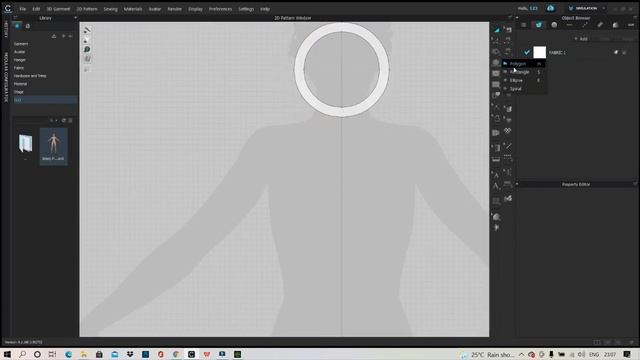Select the FABRIC 1 entry name
This screenshot has width=640, height=360.
pyautogui.click(x=557, y=53)
